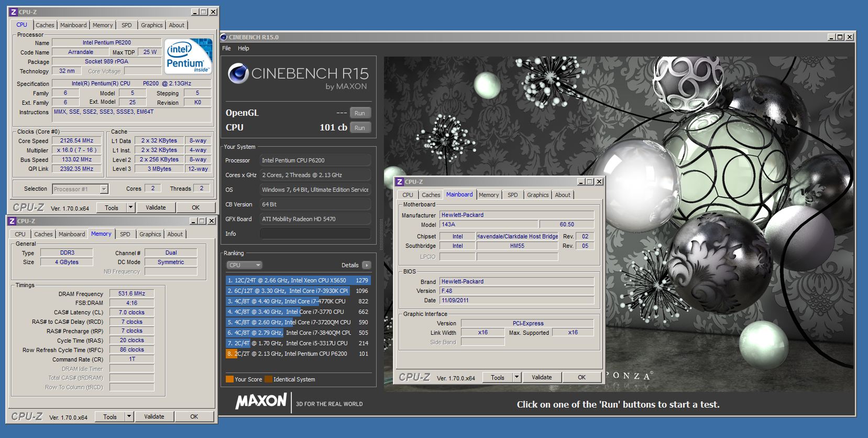This screenshot has height=438, width=868.
Task: Open About tab in CPU window
Action: click(177, 25)
